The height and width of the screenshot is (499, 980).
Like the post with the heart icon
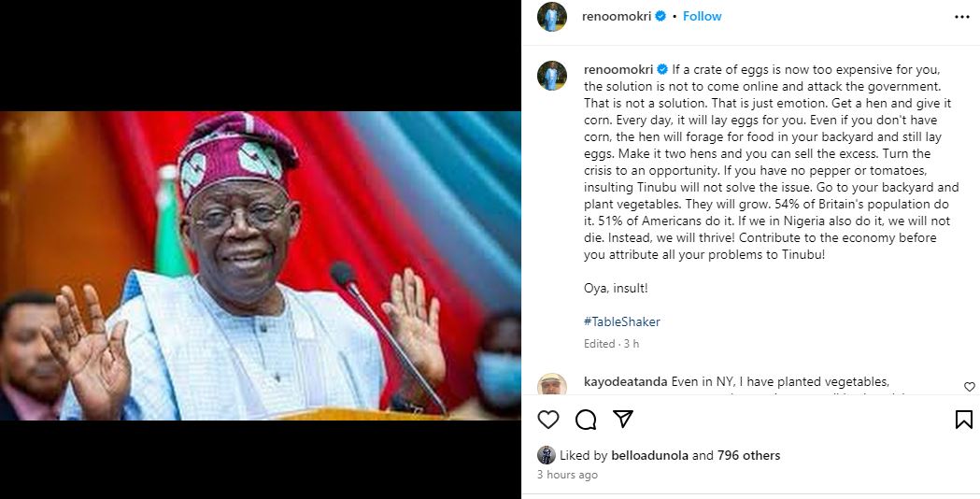(x=548, y=420)
